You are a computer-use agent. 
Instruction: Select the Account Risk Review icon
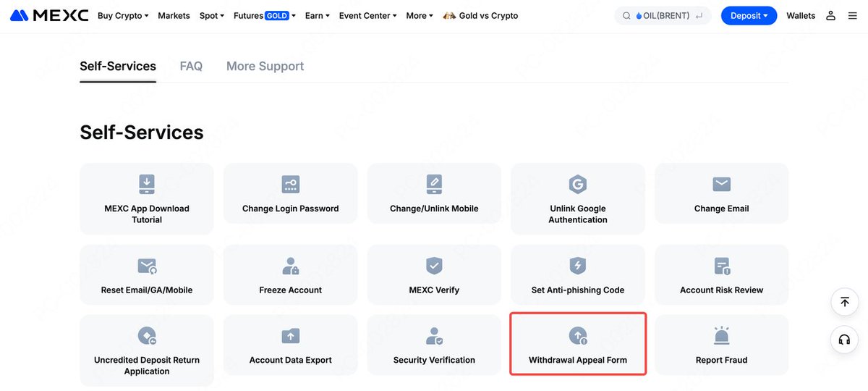721,266
